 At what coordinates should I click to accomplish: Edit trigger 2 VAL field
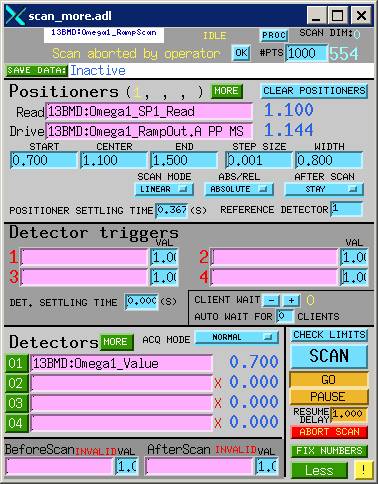coord(354,257)
